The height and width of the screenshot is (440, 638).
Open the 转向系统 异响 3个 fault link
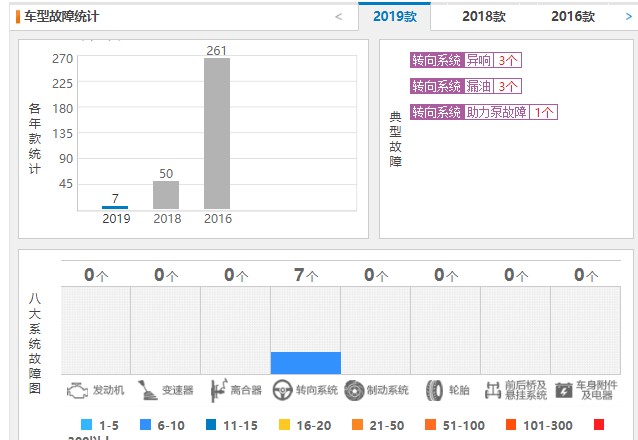tap(465, 60)
